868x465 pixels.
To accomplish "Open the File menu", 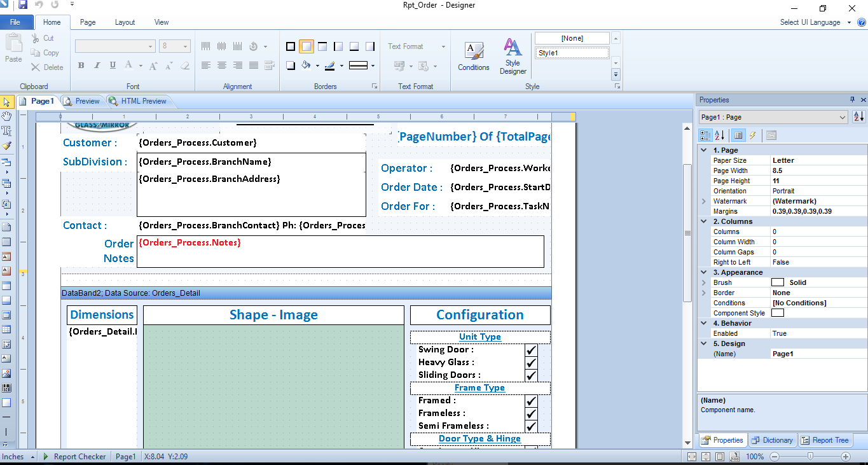I will click(x=15, y=22).
